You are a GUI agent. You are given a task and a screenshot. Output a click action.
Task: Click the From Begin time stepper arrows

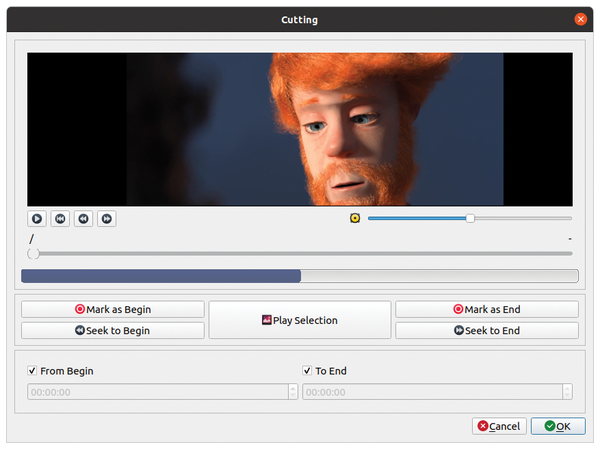pos(293,392)
